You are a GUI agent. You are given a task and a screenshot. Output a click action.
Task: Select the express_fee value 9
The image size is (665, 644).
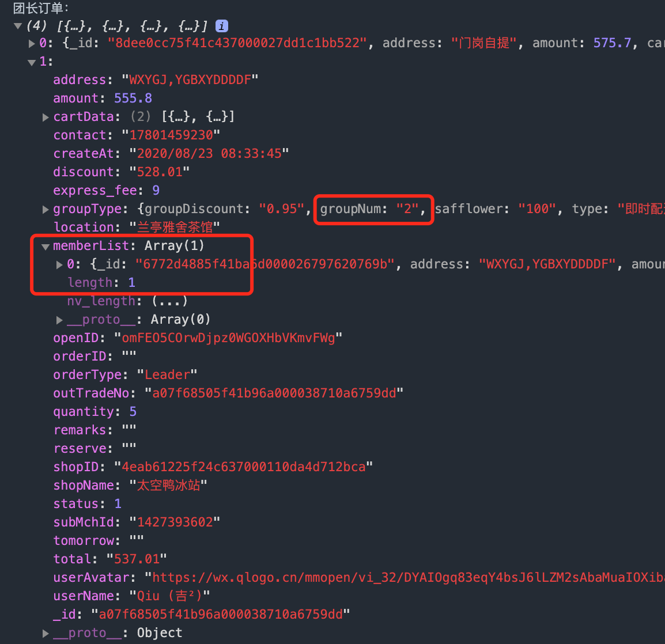point(156,190)
